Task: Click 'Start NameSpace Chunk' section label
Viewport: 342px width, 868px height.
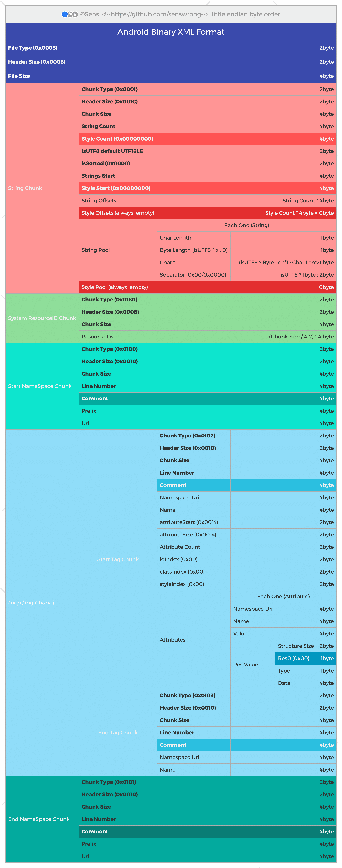Action: 40,386
